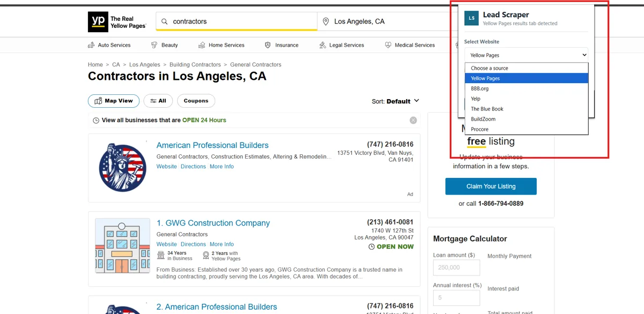Image resolution: width=644 pixels, height=314 pixels.
Task: Open American Professional Builders ad listing
Action: (213, 145)
